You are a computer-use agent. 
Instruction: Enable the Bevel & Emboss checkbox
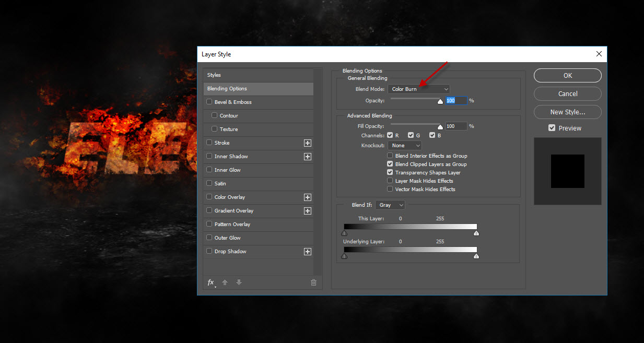click(x=209, y=102)
